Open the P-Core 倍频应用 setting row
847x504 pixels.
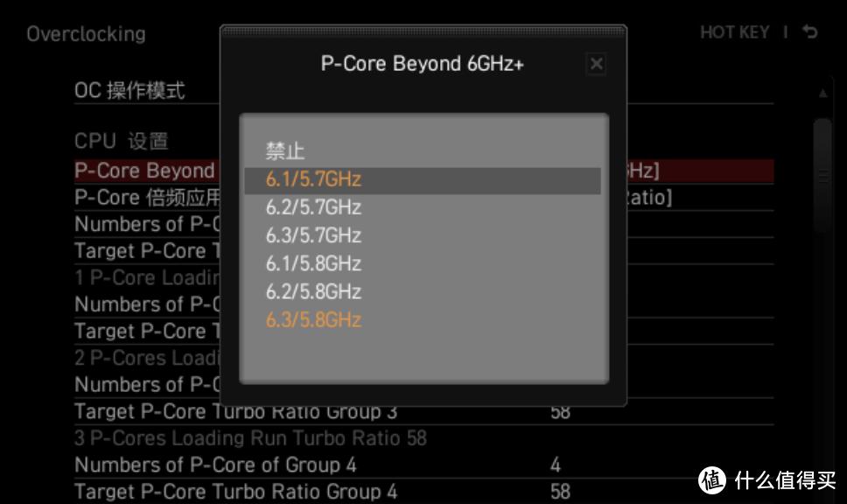coord(424,198)
